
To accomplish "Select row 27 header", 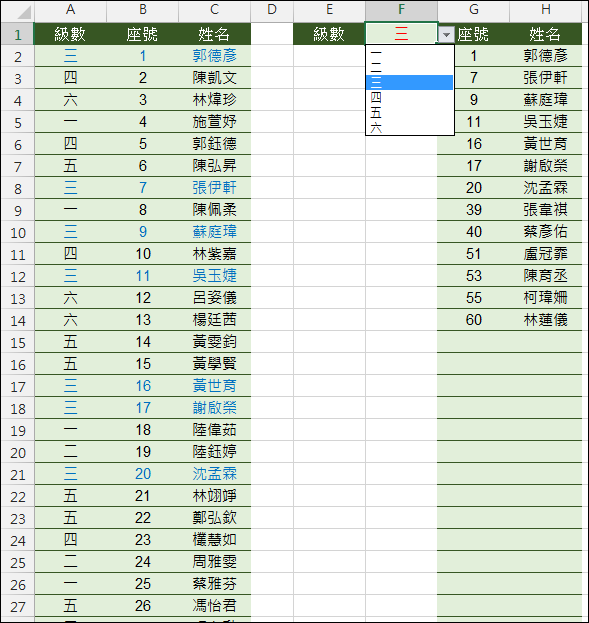I will 18,606.
